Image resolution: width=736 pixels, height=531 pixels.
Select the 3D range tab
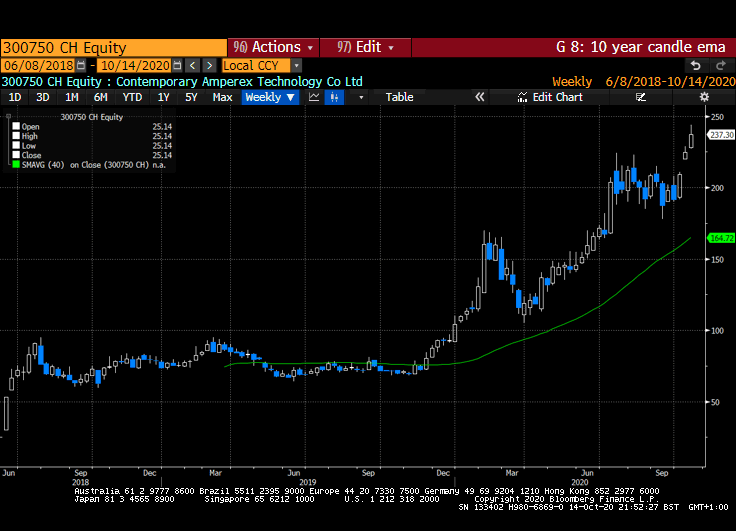[x=43, y=97]
